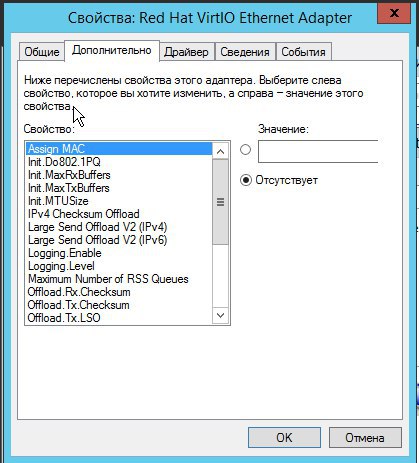Click into the Значение text field
Image resolution: width=419 pixels, height=463 pixels.
318,151
